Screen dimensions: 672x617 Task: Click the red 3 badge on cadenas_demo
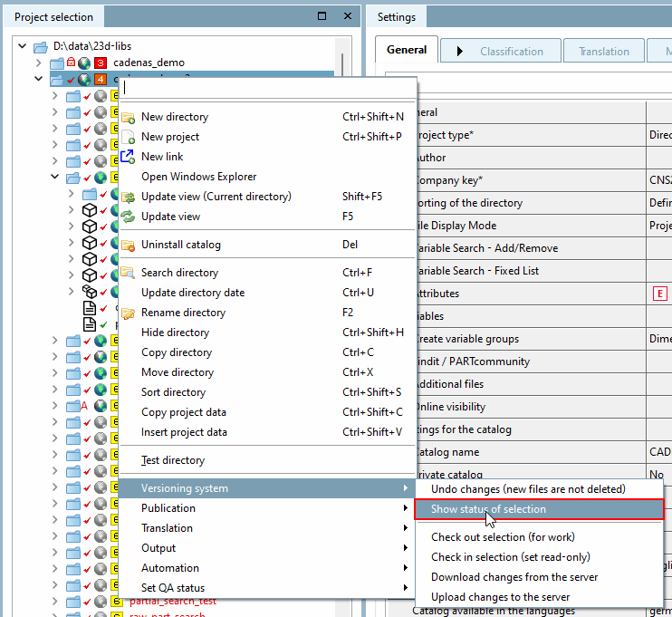[101, 63]
